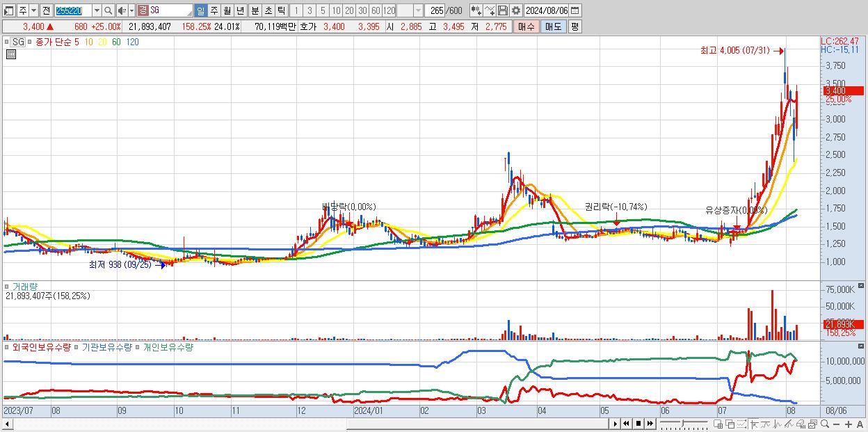Expand dropdown next to the leftmost 주 button
868x432 pixels.
click(34, 10)
